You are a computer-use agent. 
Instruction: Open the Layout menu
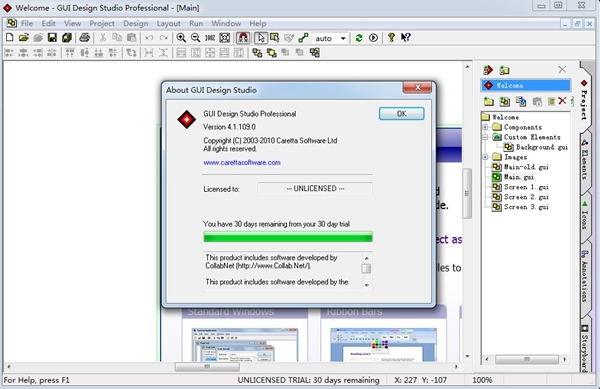click(168, 23)
